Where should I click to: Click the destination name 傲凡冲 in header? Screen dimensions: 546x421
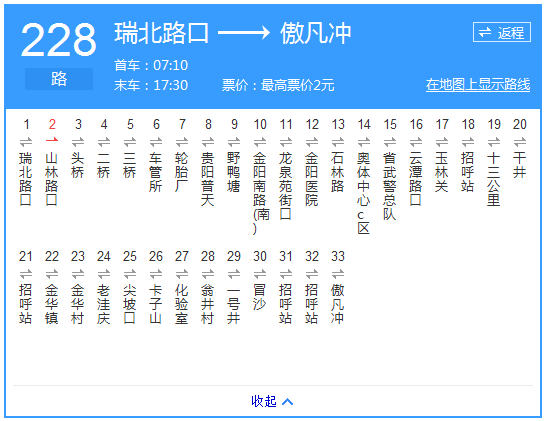[316, 33]
